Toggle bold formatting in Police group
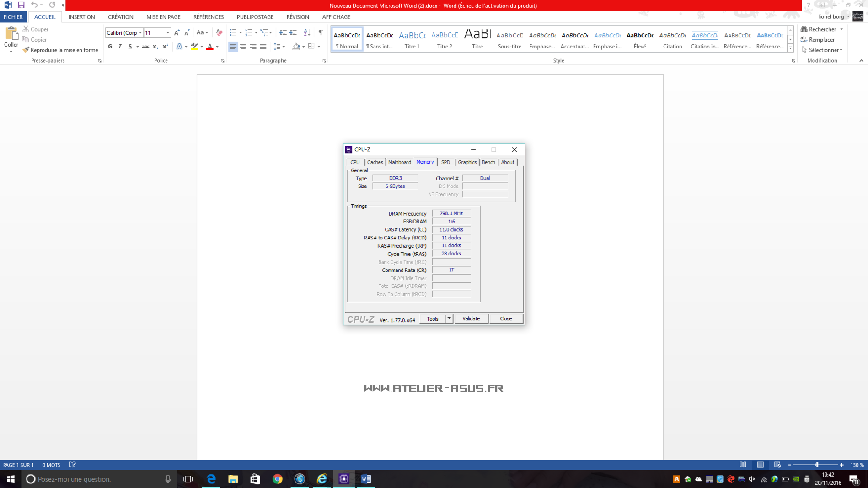Screen dimensions: 868x488 coord(110,47)
